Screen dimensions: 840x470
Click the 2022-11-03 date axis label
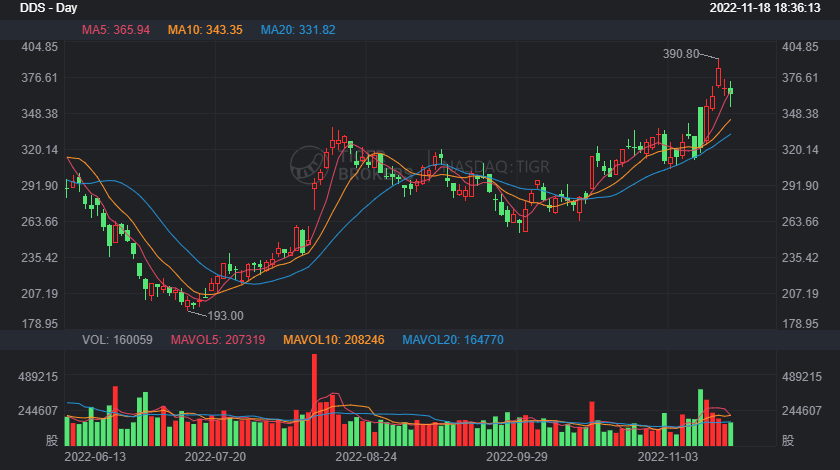click(x=668, y=457)
